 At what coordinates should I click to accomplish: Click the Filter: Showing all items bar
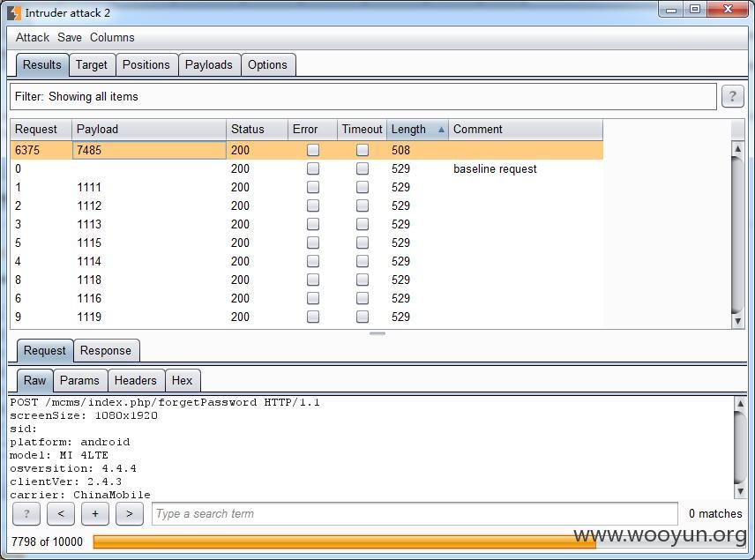[363, 96]
